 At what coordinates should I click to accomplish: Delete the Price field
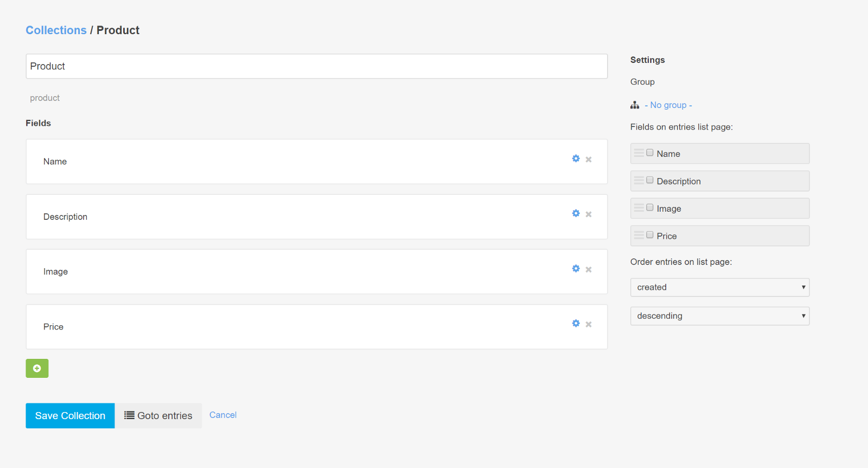(589, 325)
